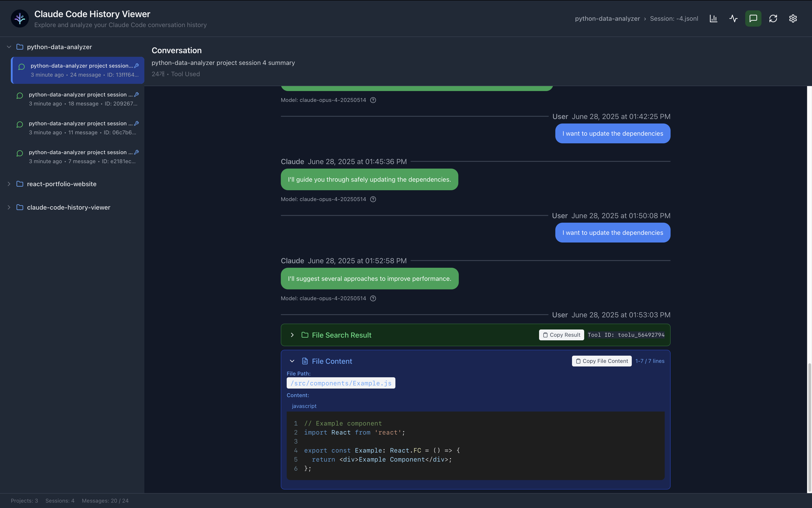Click the chat bubble icon of the 7-message session
The width and height of the screenshot is (812, 508).
click(x=20, y=153)
